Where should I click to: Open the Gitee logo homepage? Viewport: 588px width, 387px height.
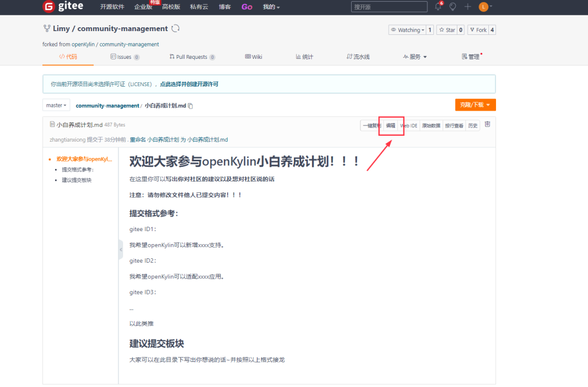[63, 7]
